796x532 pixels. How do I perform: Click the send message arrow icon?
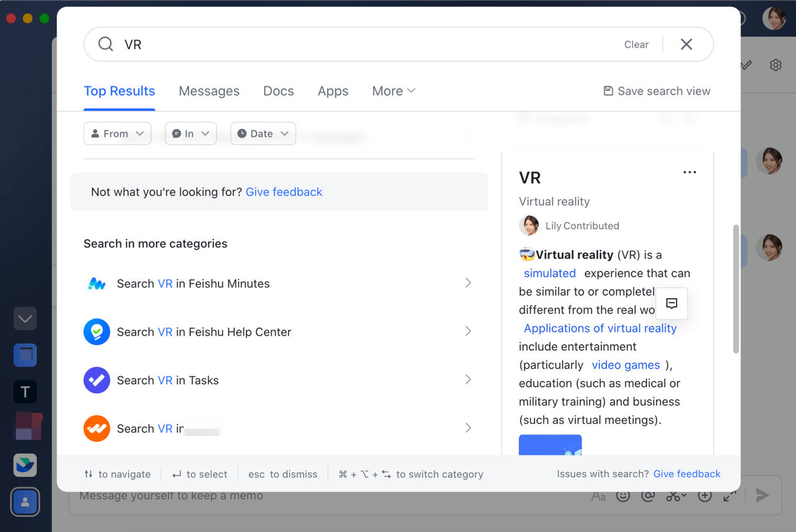tap(762, 495)
